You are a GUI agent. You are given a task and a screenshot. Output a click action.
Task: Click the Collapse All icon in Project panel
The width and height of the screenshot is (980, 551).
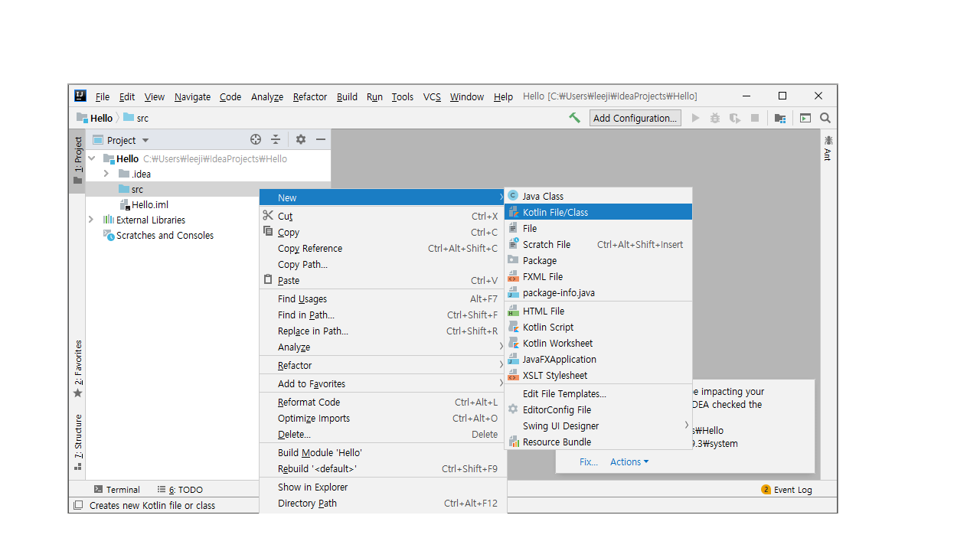(276, 139)
